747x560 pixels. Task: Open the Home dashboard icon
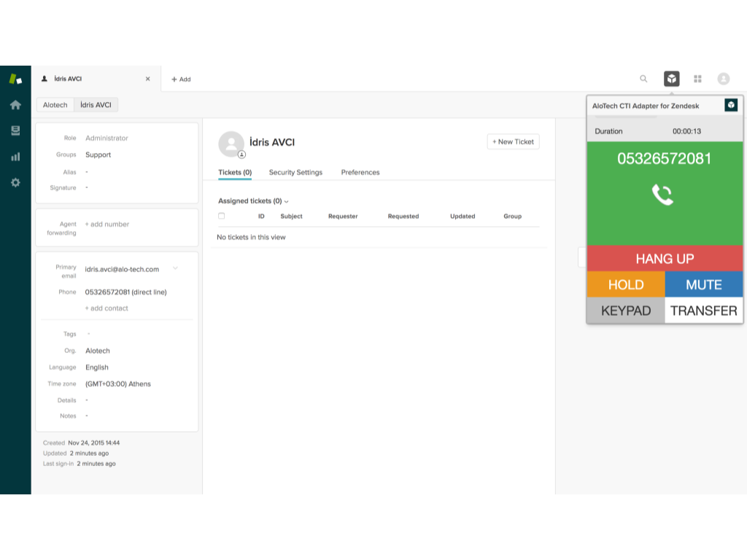pyautogui.click(x=15, y=105)
